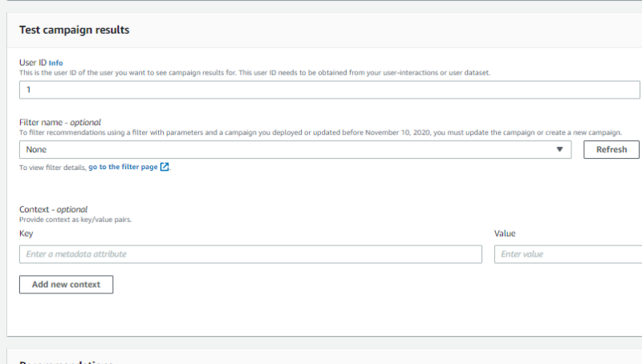Image resolution: width=642 pixels, height=364 pixels.
Task: Click the Test campaign results heading
Action: pos(74,30)
